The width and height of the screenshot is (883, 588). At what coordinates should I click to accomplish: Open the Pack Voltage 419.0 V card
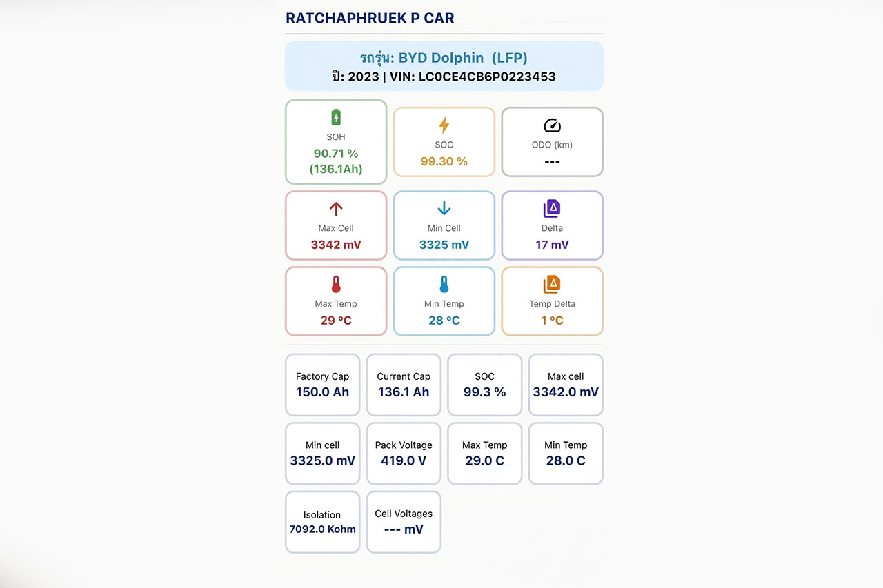[404, 454]
